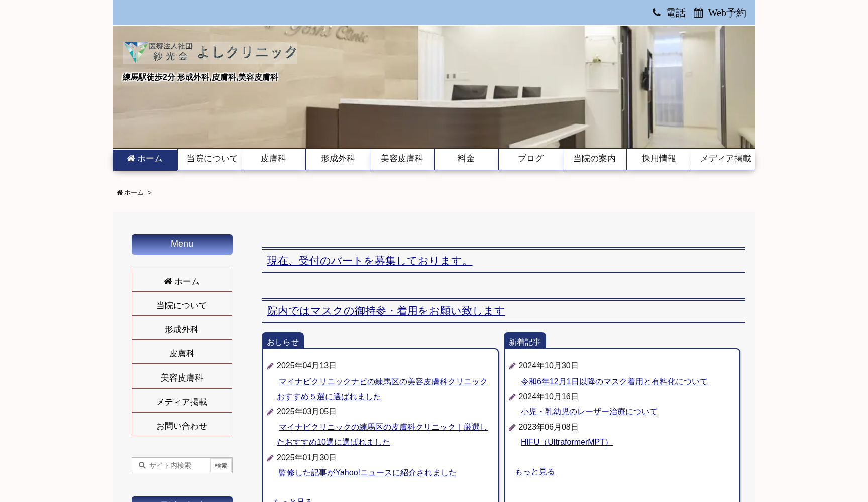Click the pencil icon beside 2025年04月13日

(270, 366)
